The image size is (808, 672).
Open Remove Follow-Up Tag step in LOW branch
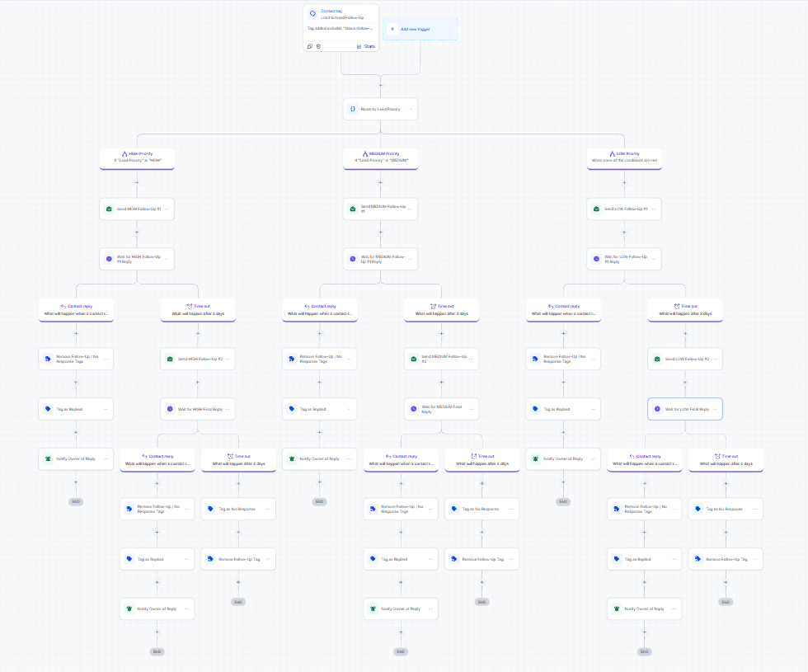tap(726, 559)
